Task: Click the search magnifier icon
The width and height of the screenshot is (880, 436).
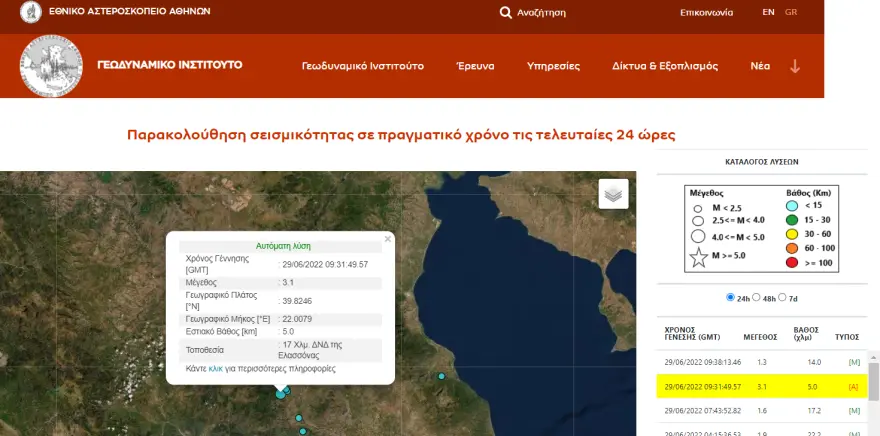Action: click(506, 13)
